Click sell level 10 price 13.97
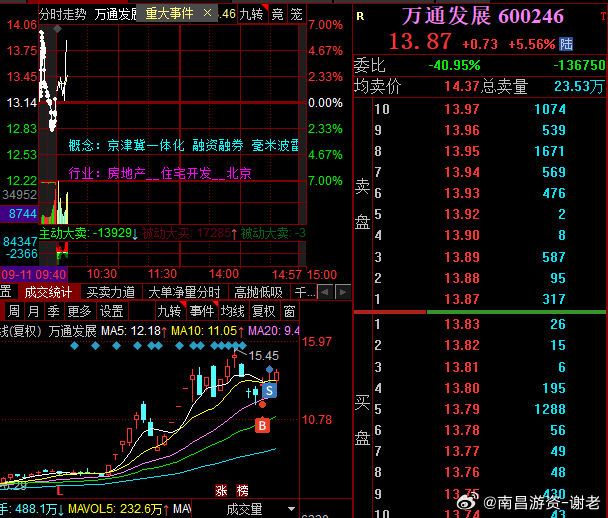Viewport: 608px width, 518px height. click(462, 109)
